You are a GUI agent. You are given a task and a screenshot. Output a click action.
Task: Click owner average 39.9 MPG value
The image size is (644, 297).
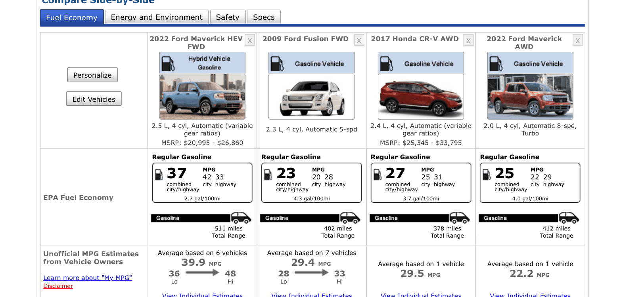pyautogui.click(x=194, y=262)
